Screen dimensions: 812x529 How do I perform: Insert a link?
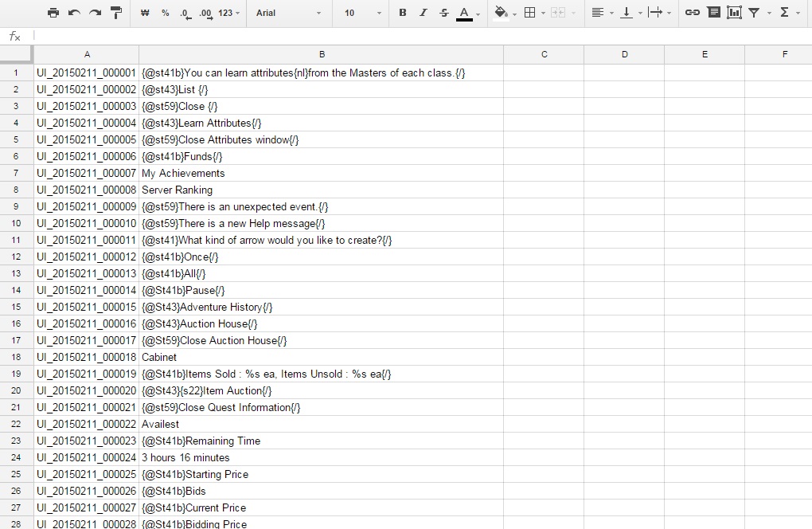pos(693,13)
